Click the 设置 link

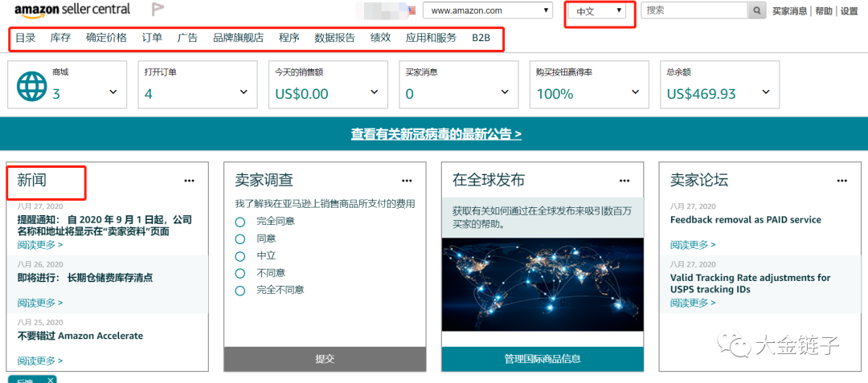[x=850, y=11]
